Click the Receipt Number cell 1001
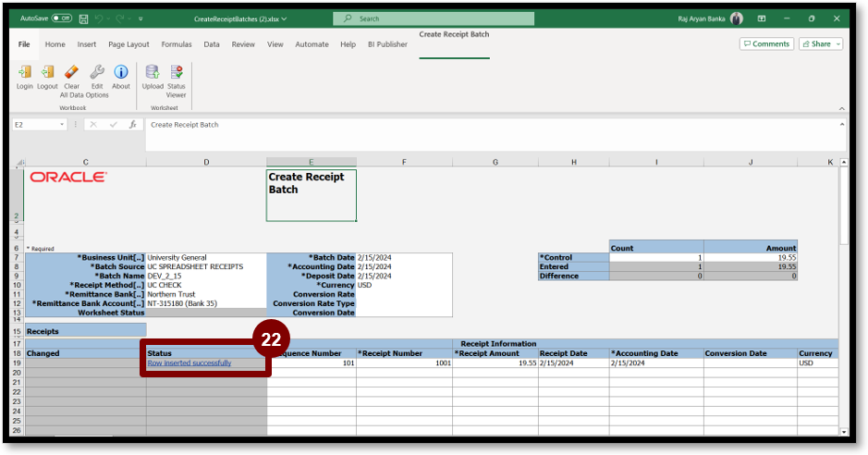This screenshot has width=868, height=455. coord(404,363)
